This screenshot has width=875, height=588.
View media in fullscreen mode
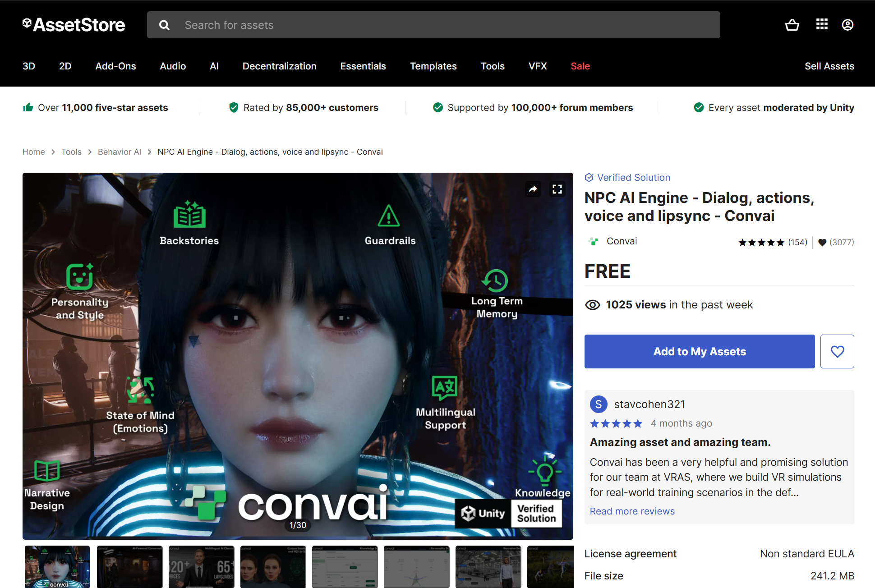coord(557,189)
